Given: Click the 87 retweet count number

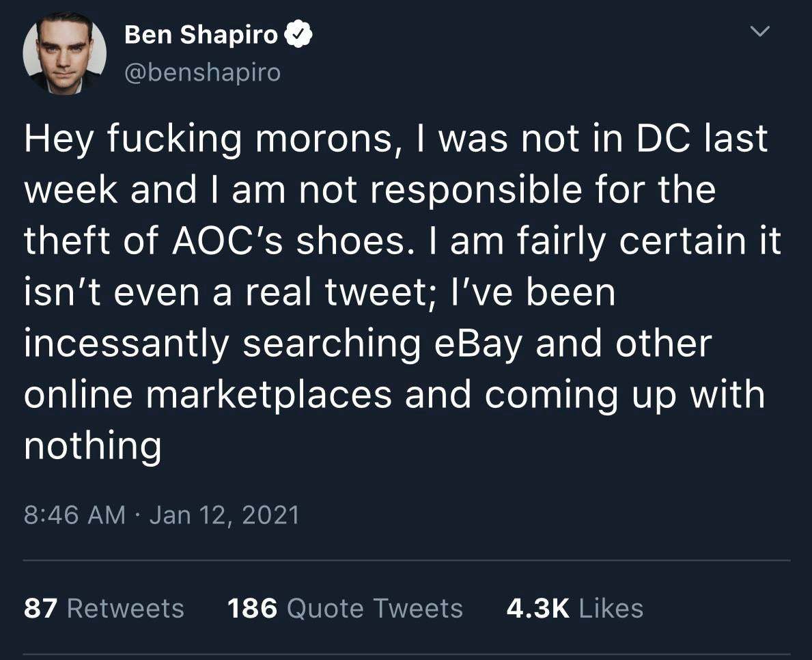Looking at the screenshot, I should pyautogui.click(x=40, y=608).
